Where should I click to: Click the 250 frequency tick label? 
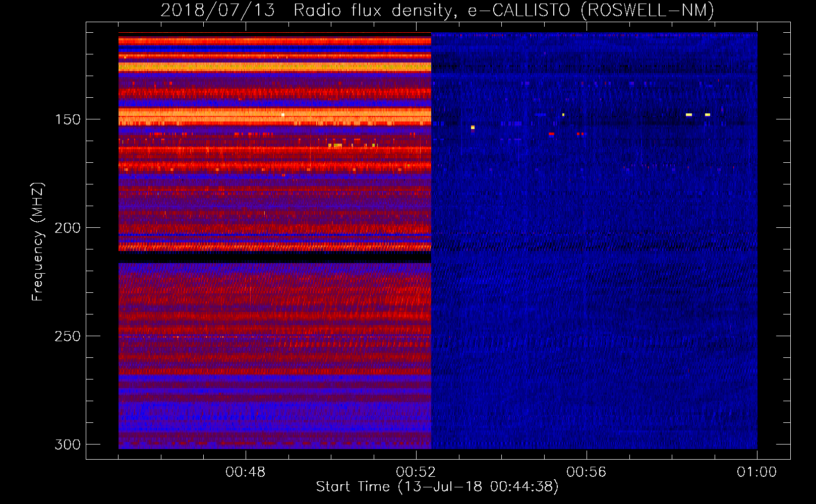[x=68, y=336]
